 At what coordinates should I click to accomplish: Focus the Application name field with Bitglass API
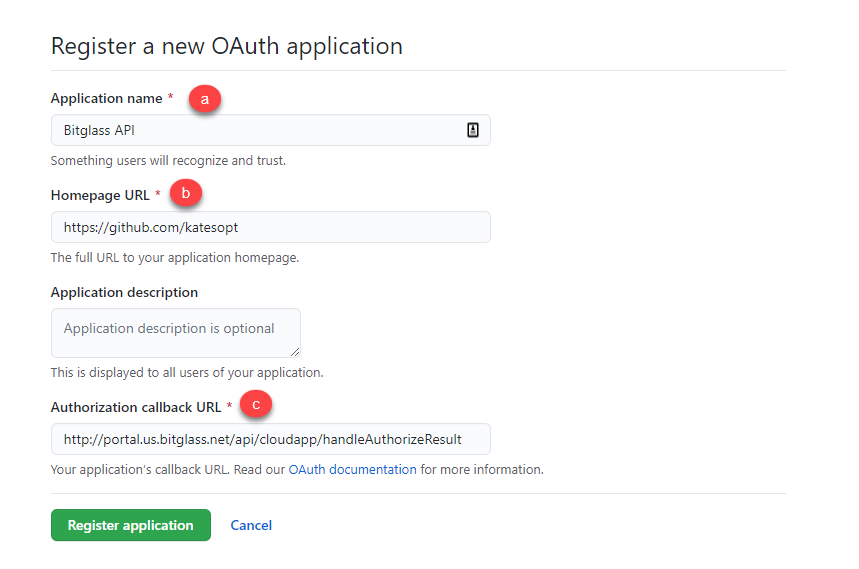(x=271, y=130)
